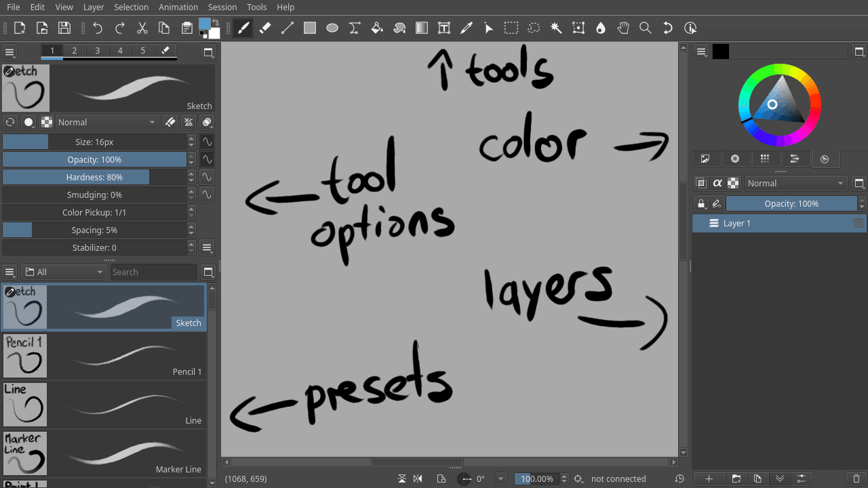Screen dimensions: 868x488
Task: Select the Pencil 1 brush preset
Action: (x=104, y=355)
